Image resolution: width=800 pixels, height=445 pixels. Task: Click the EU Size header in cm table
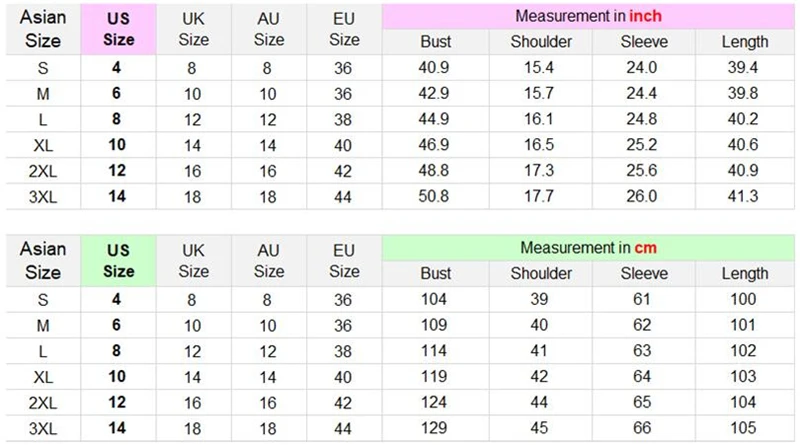344,261
